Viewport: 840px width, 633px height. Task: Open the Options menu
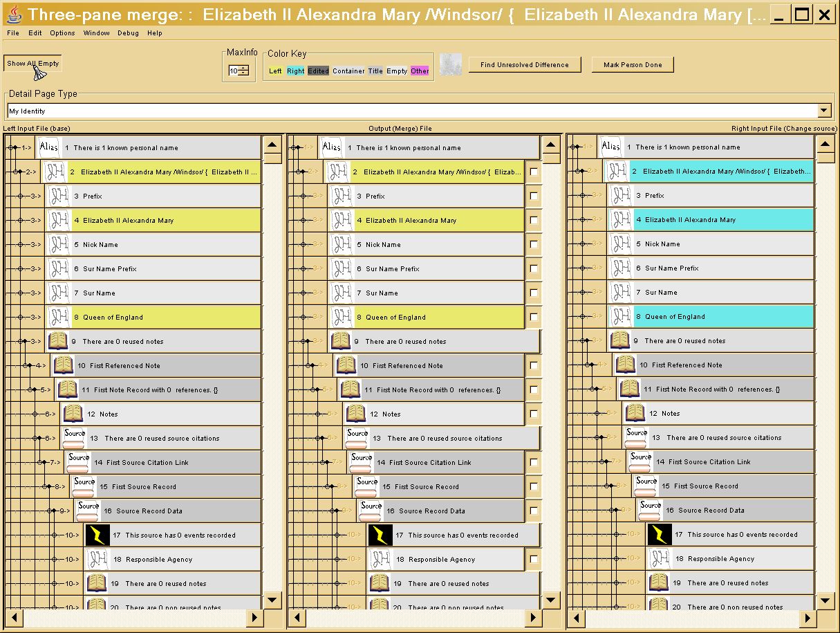tap(62, 33)
